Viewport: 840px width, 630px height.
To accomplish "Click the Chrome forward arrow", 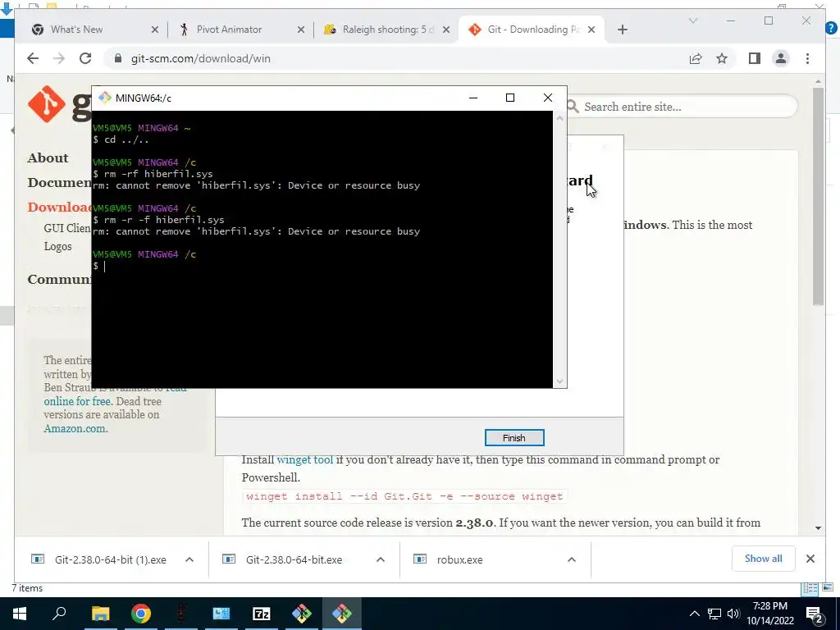I will 59,58.
